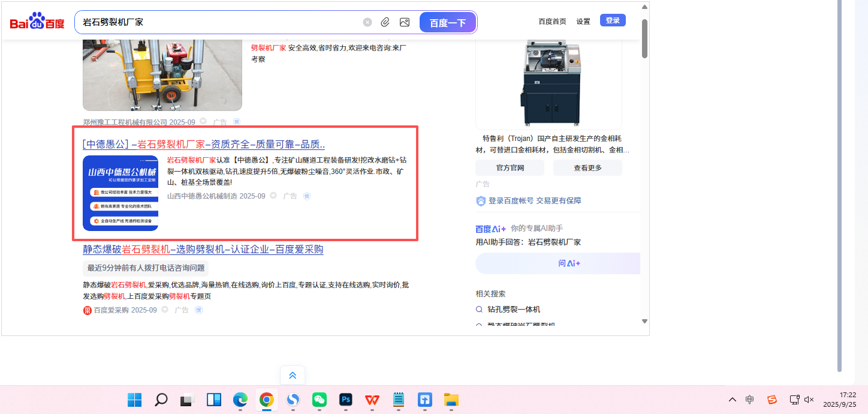Open Microsoft Edge from the taskbar
The image size is (868, 414).
click(x=240, y=400)
